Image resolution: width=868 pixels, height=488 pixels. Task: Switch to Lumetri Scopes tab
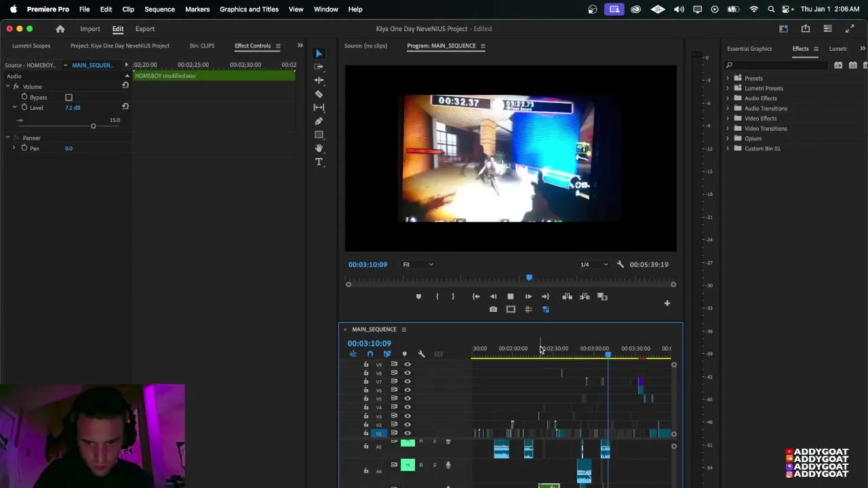coord(31,46)
